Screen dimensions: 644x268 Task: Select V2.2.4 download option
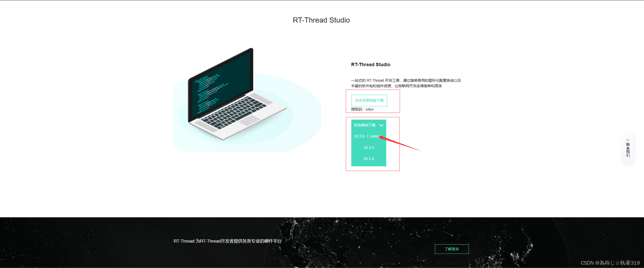click(x=369, y=159)
